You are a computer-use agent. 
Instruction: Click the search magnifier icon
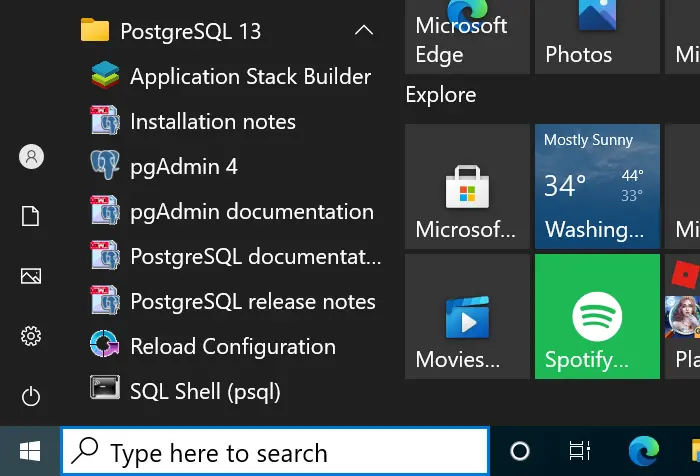point(85,450)
